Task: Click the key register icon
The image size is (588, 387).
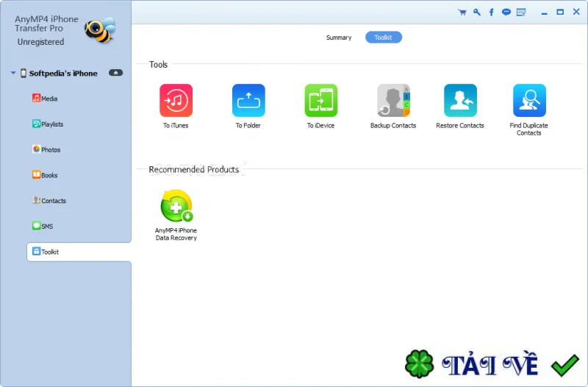Action: [x=476, y=13]
